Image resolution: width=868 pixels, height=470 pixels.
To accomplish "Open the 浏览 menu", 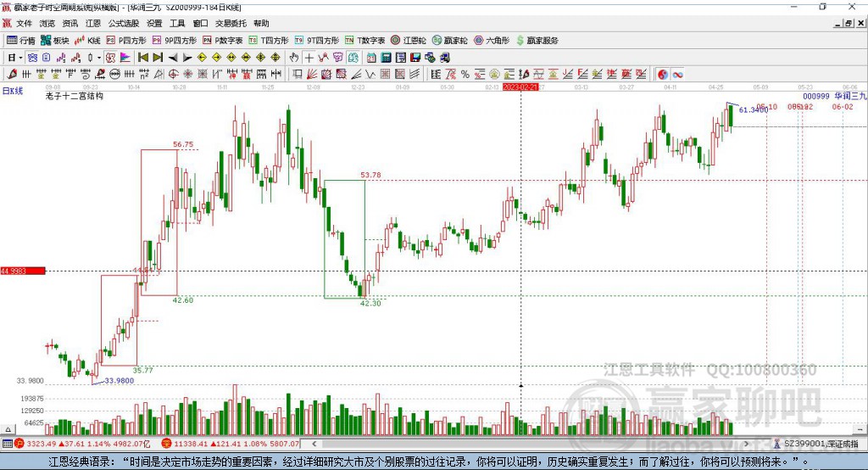I will coord(47,23).
